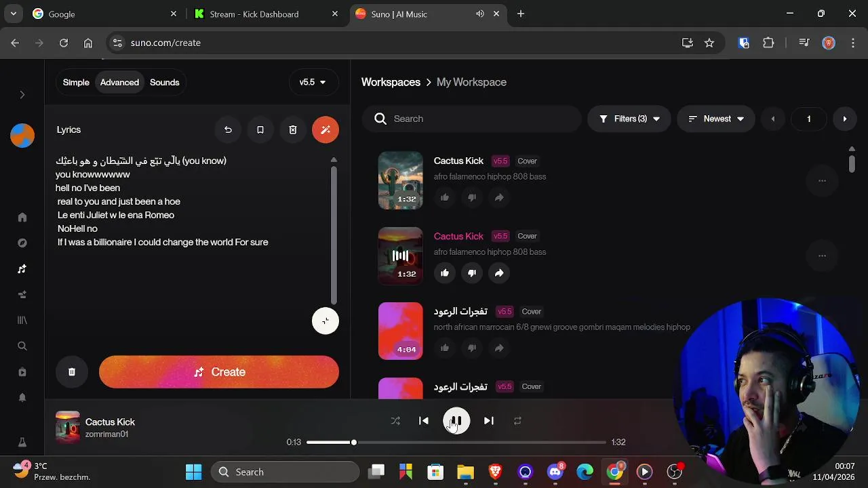Image resolution: width=868 pixels, height=488 pixels.
Task: Dislike the first Cactus Kick song
Action: pos(472,197)
